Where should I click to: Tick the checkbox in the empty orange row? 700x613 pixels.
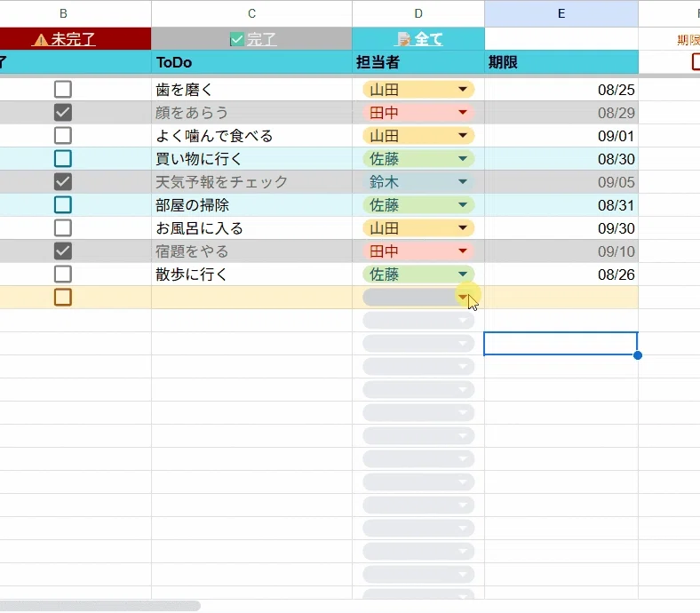[x=62, y=297]
